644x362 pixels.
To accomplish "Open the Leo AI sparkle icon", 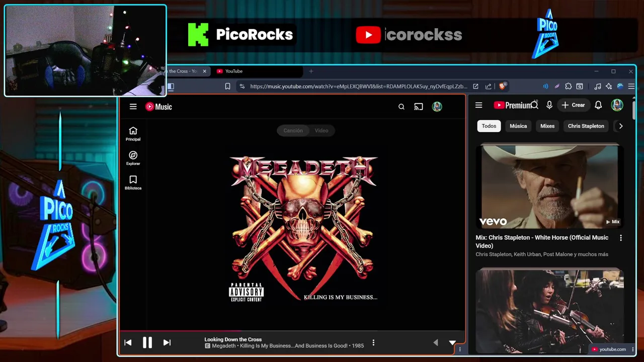I will [x=609, y=86].
